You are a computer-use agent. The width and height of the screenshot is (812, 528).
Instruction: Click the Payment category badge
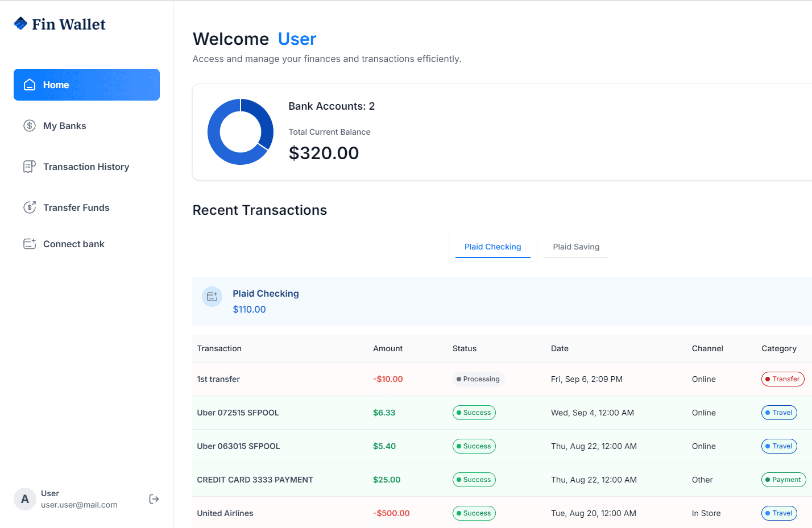point(784,480)
